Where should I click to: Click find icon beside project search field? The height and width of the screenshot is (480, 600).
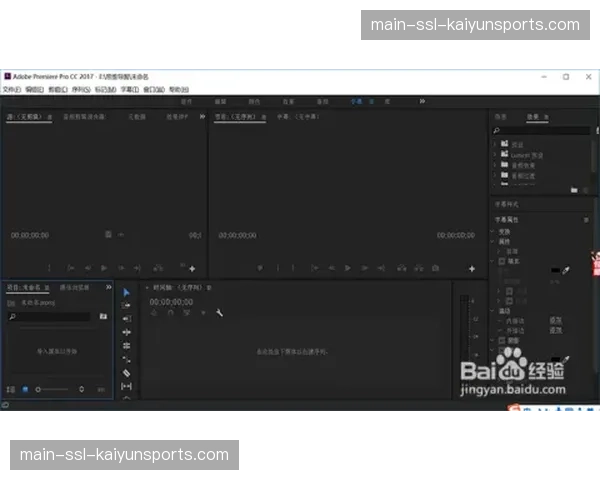tap(103, 316)
